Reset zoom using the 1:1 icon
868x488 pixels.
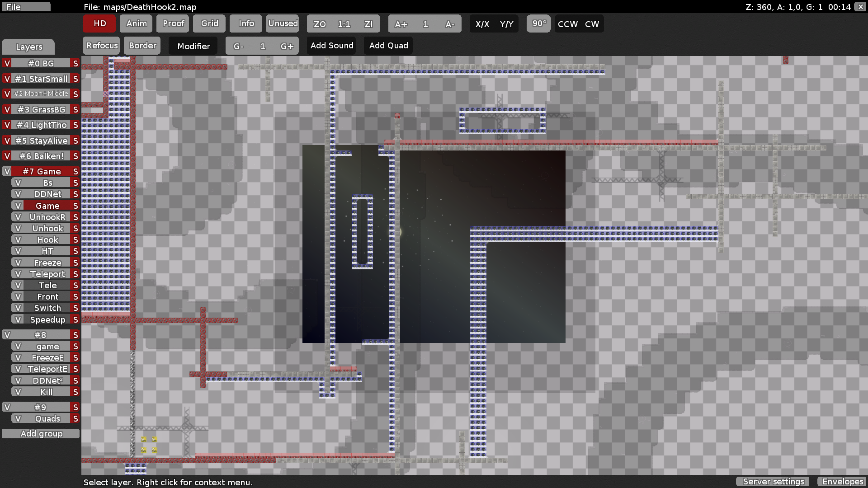[344, 24]
